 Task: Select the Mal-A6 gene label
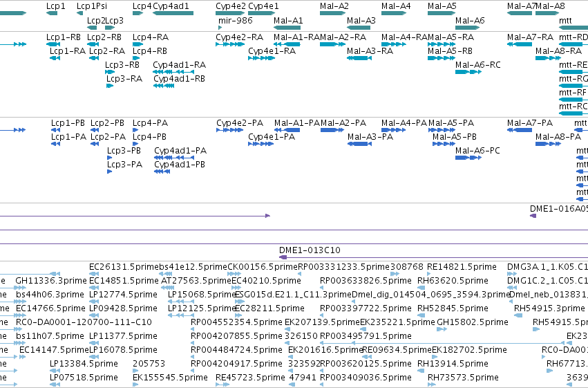(470, 20)
